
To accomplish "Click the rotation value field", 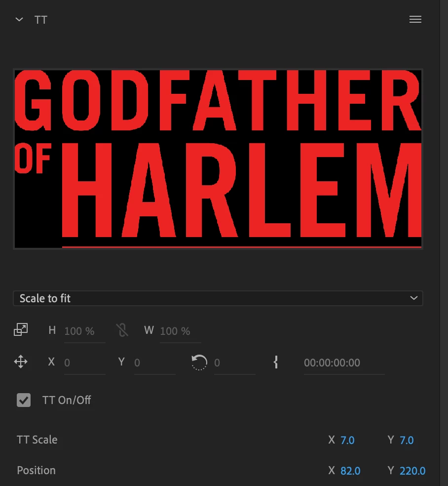I will [235, 363].
